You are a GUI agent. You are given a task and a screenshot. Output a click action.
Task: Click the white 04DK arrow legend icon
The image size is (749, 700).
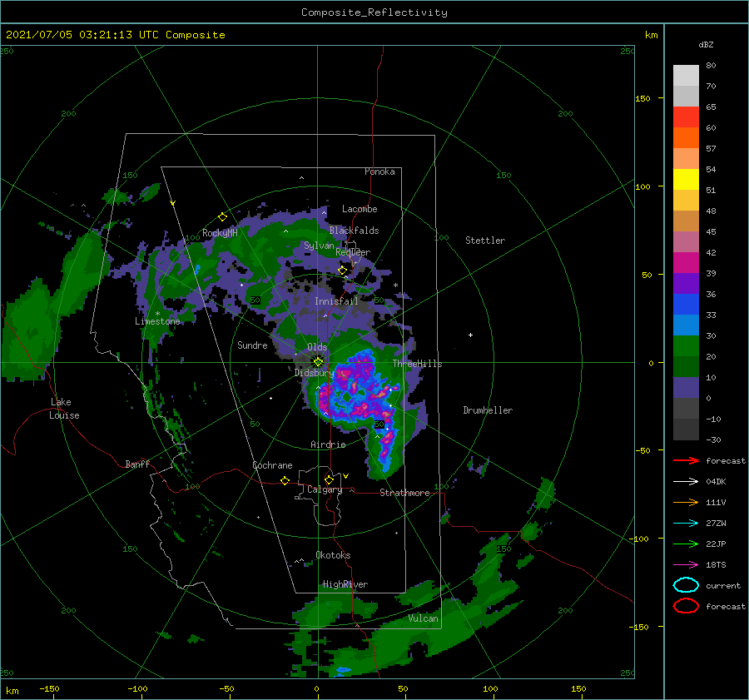point(686,481)
